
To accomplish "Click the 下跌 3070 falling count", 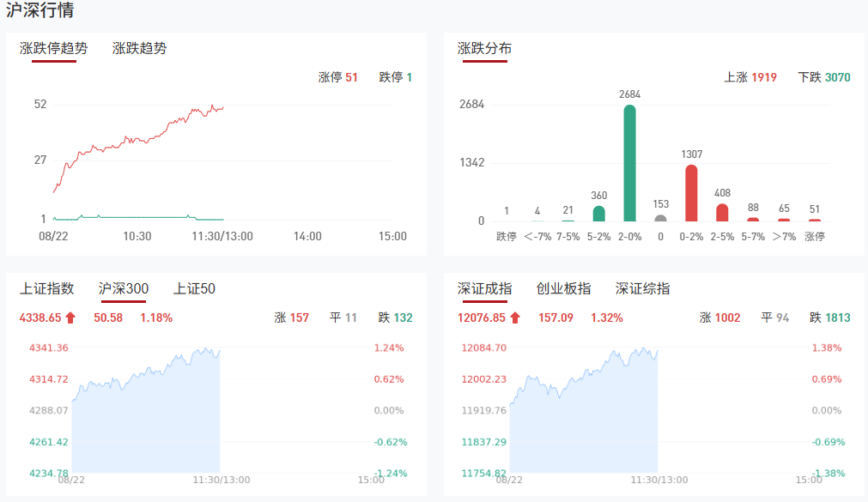I will tap(823, 78).
